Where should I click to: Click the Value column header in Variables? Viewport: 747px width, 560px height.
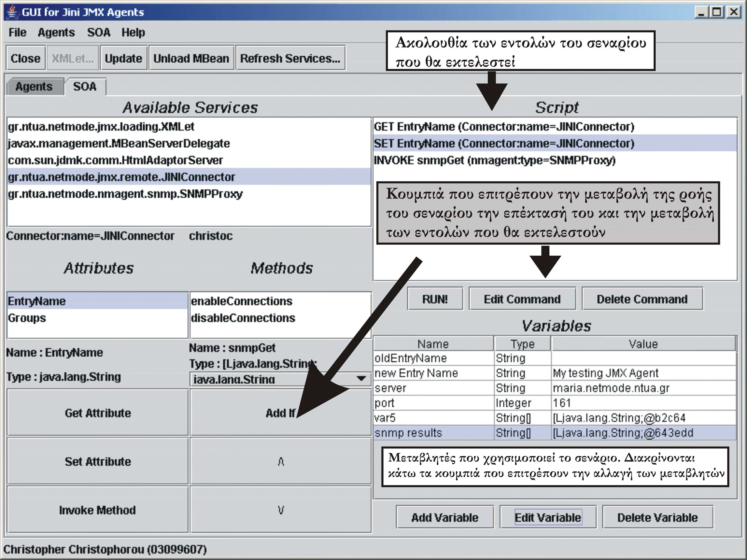[643, 344]
